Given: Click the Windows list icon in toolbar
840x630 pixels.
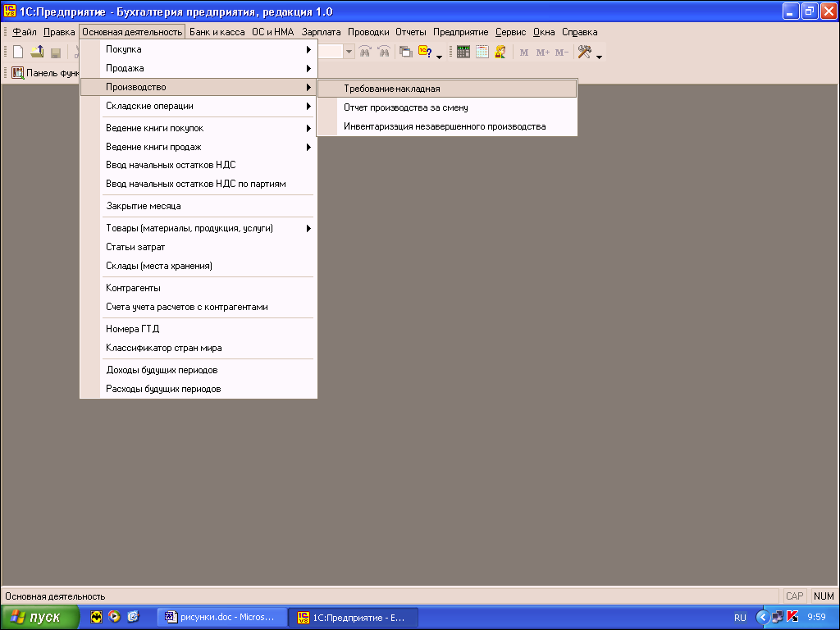Looking at the screenshot, I should pos(406,52).
